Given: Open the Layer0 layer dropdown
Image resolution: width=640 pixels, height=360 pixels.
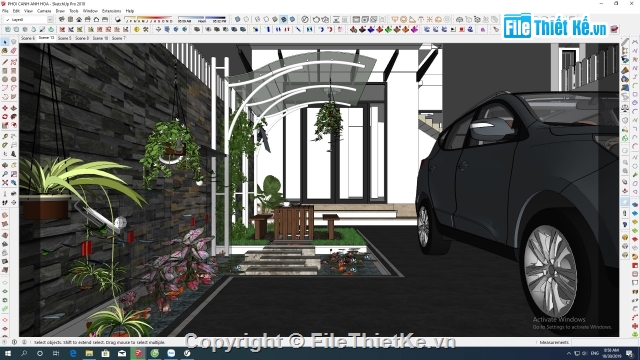Looking at the screenshot, I should [x=50, y=20].
